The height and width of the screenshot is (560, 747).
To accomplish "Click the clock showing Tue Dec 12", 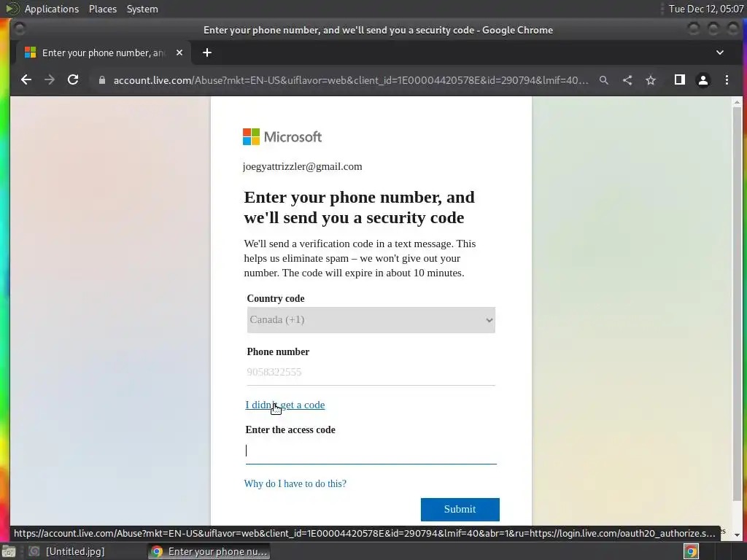I will point(706,9).
